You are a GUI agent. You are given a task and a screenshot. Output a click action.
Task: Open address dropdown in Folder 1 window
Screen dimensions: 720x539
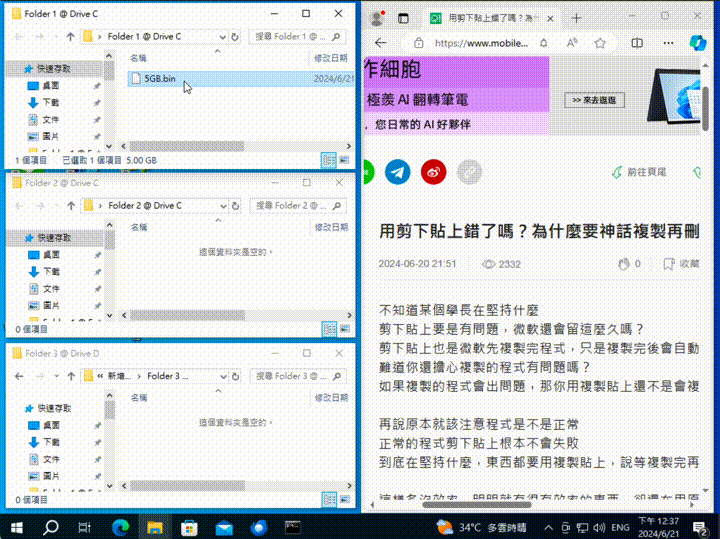click(222, 37)
